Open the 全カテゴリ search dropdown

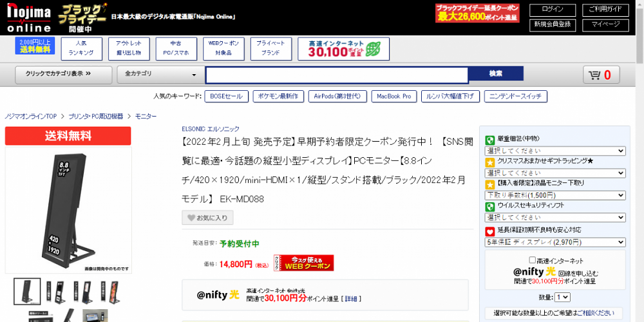[x=160, y=75]
